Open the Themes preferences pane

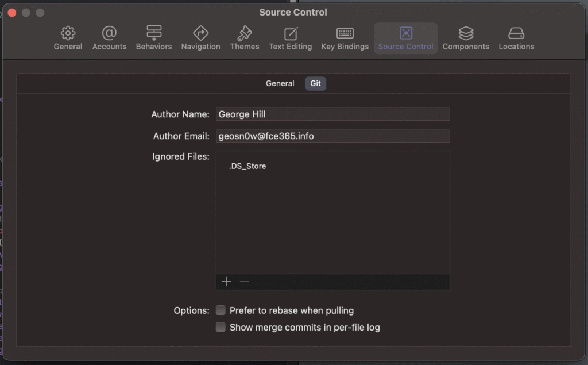point(245,38)
